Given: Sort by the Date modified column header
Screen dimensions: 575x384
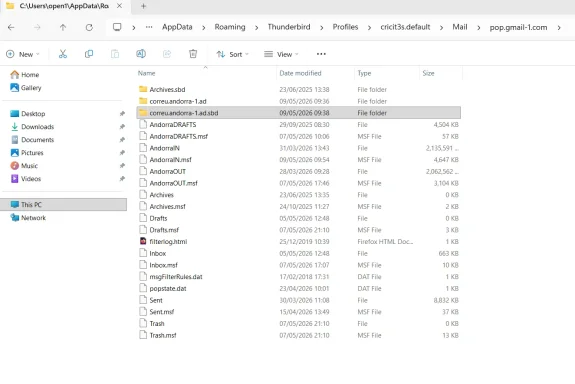Looking at the screenshot, I should pos(300,73).
